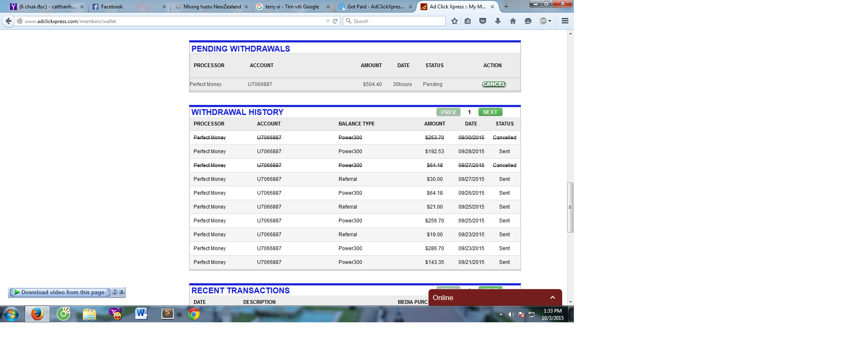The width and height of the screenshot is (868, 350).
Task: Open the Firefox hamburger menu
Action: click(565, 21)
